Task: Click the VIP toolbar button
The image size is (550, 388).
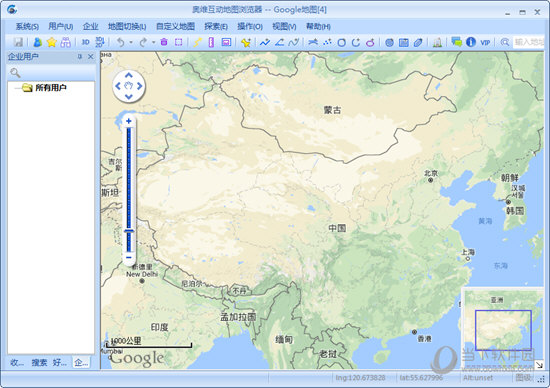Action: (x=485, y=42)
